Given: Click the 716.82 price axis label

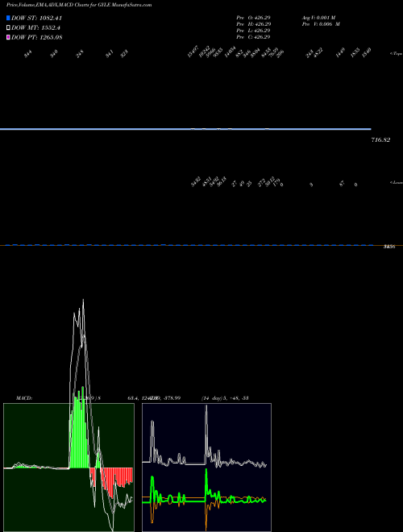Looking at the screenshot, I should [380, 139].
